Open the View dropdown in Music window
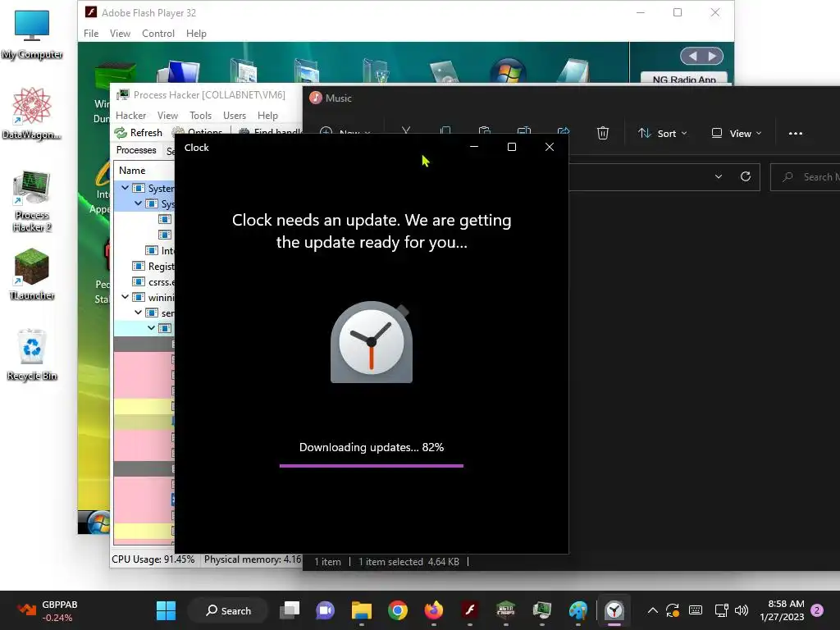 (x=736, y=134)
